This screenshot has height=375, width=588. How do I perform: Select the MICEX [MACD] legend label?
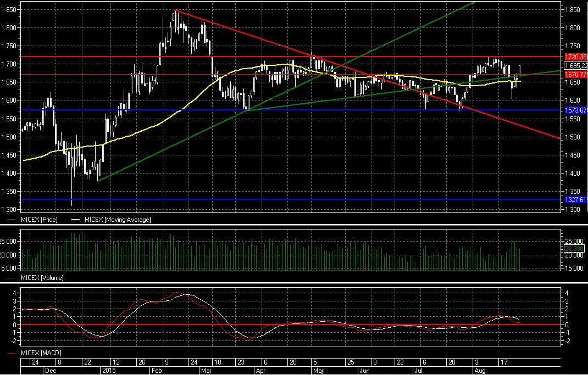pyautogui.click(x=41, y=351)
